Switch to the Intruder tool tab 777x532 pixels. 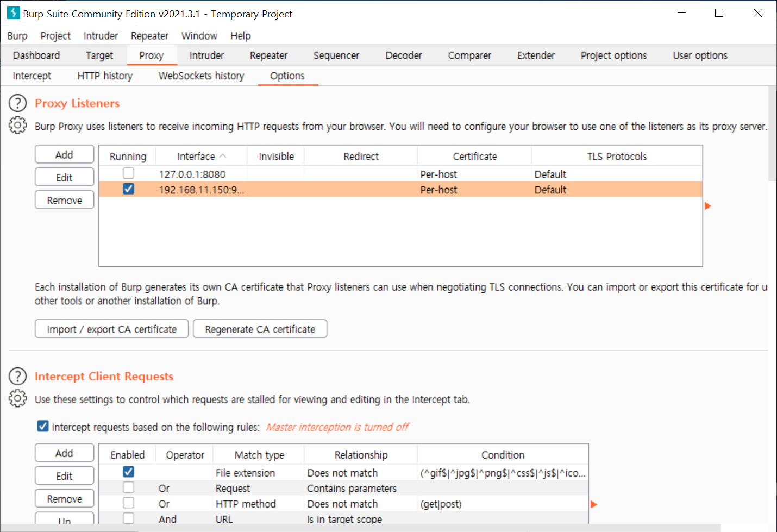(x=206, y=55)
